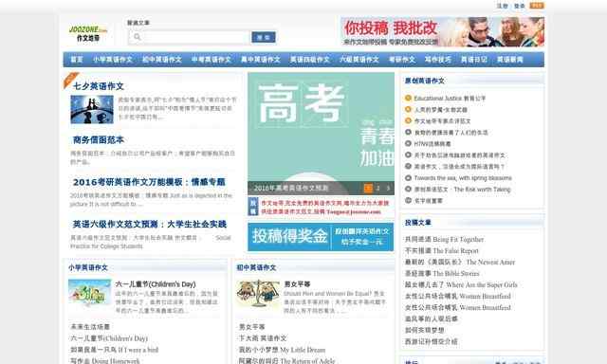Open 六一儿童节(Children's Day) featured title
The width and height of the screenshot is (607, 364).
(156, 284)
